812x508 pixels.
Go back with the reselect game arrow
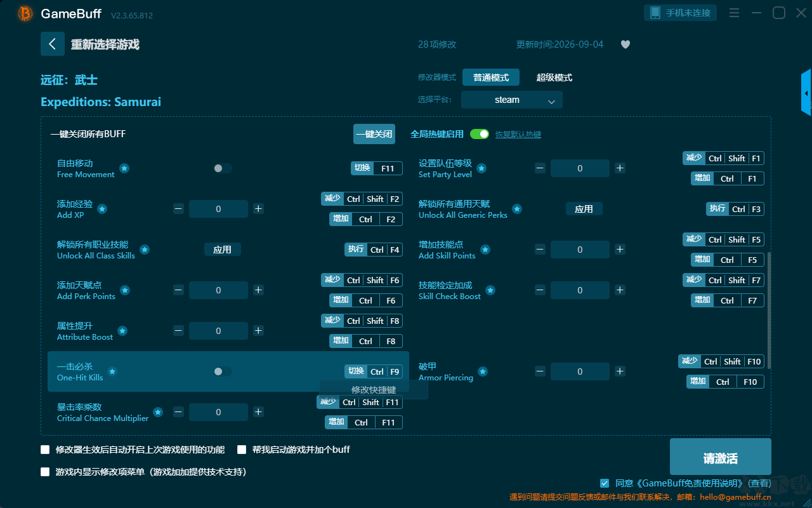pos(53,44)
